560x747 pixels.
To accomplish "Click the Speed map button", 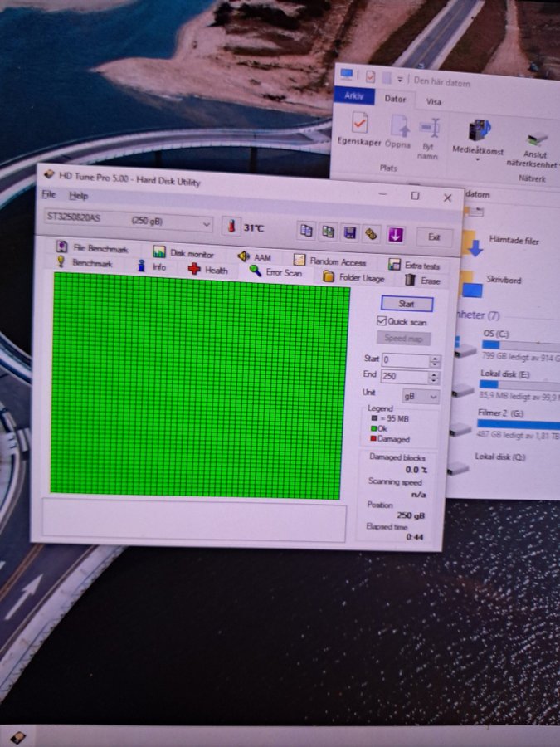I will pyautogui.click(x=403, y=339).
